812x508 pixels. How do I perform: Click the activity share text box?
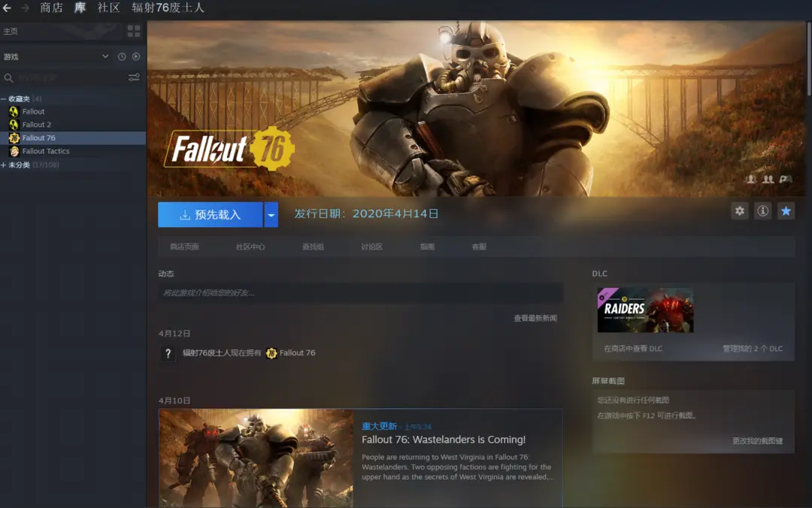tap(361, 292)
